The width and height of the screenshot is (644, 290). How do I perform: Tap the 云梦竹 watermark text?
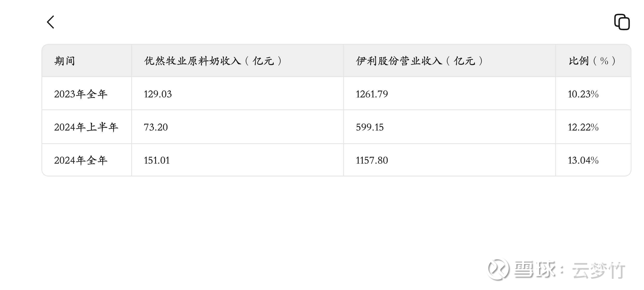tap(599, 270)
